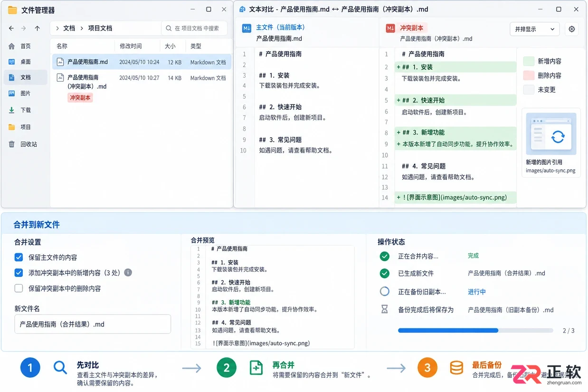Click the grey 未变更 legend swatch
588x392 pixels.
[529, 89]
